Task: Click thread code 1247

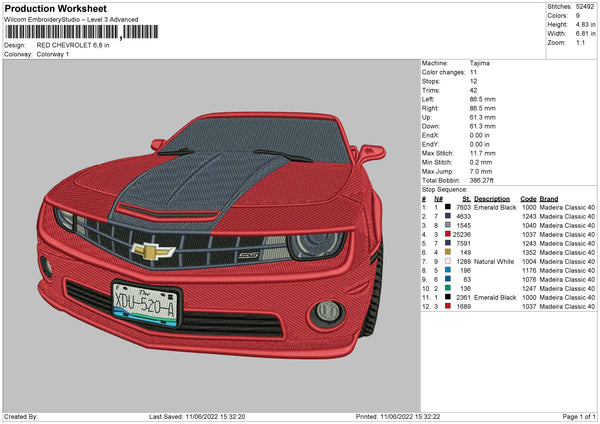Action: point(529,289)
